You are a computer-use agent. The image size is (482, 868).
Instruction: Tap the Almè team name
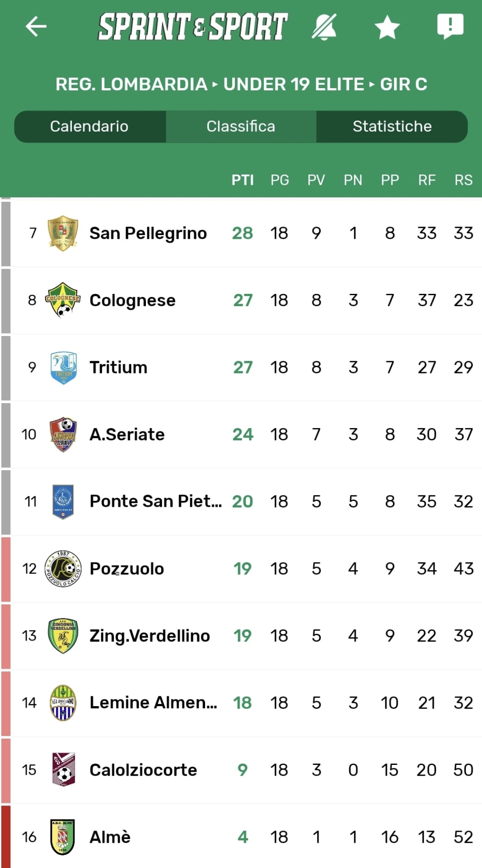coord(110,837)
